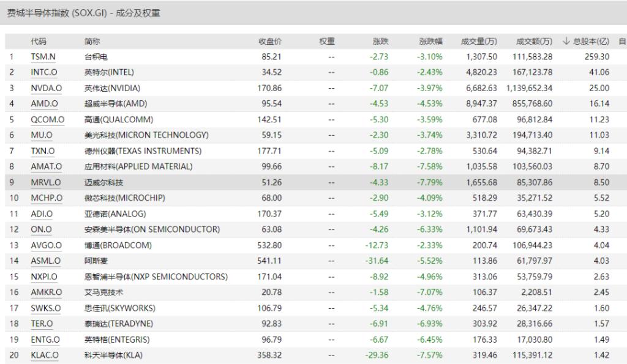Open the AVGO.O ticker link
The image size is (627, 364).
(47, 245)
